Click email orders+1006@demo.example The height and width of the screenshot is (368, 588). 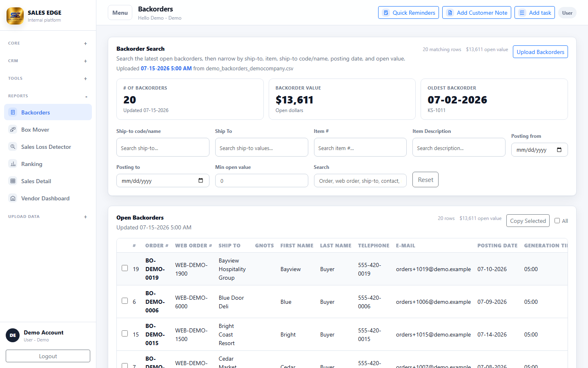433,302
